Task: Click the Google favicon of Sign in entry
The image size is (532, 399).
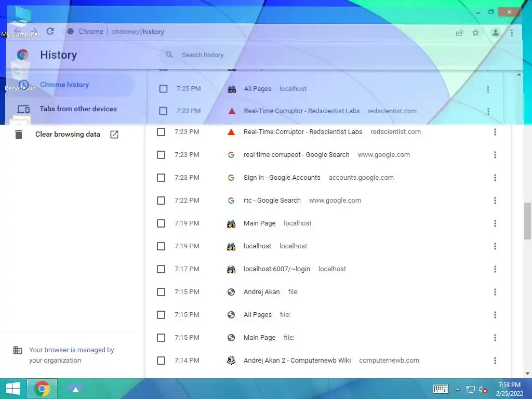Action: (231, 178)
